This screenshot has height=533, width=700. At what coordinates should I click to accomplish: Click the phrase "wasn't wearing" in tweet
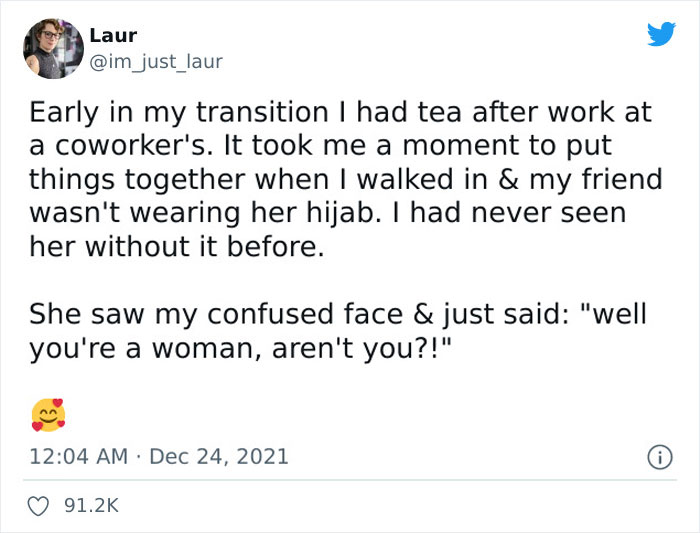pos(135,214)
